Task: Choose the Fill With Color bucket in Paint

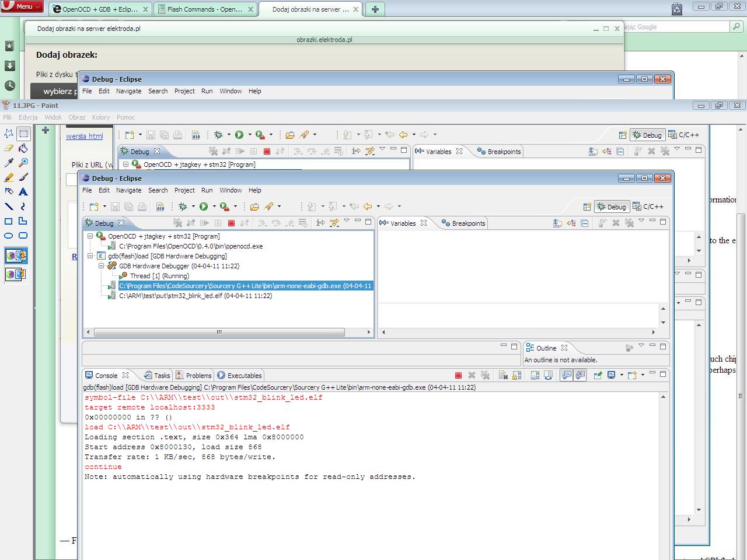Action: 23,148
